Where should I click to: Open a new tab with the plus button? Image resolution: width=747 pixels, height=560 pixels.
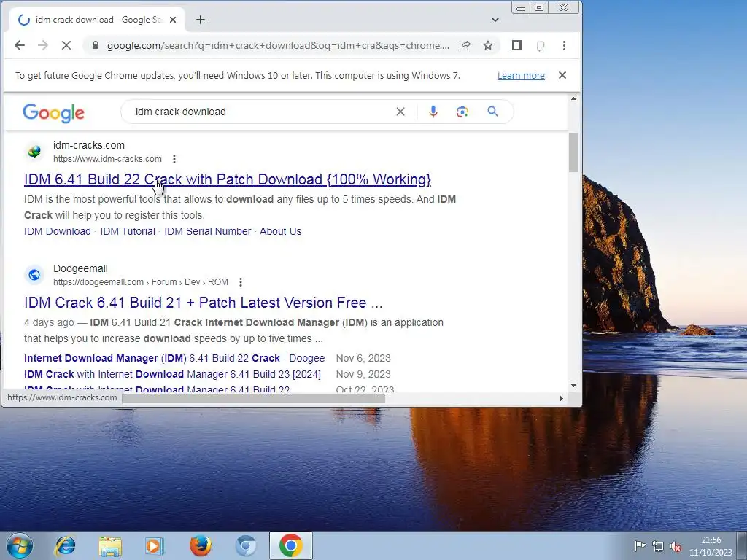click(201, 20)
